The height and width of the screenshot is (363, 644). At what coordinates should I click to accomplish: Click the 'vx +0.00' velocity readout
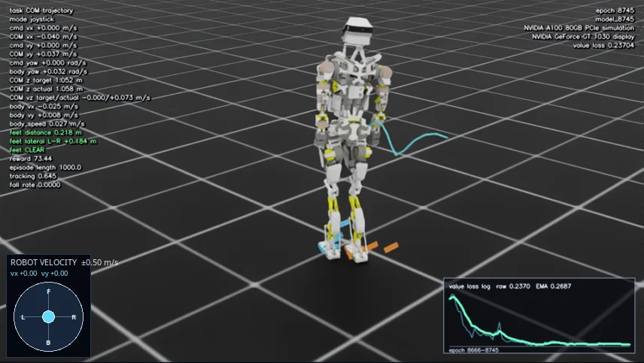click(x=24, y=274)
